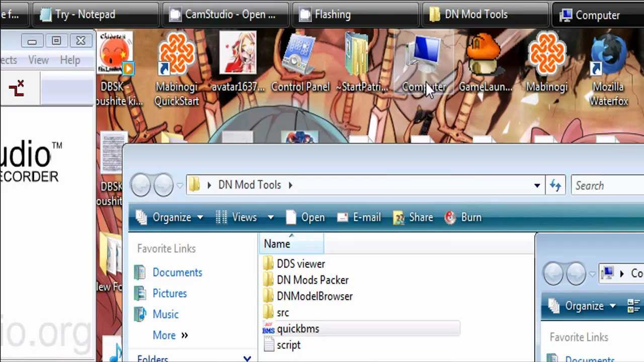This screenshot has height=362, width=644.
Task: Click the Burn toolbar button
Action: click(463, 217)
